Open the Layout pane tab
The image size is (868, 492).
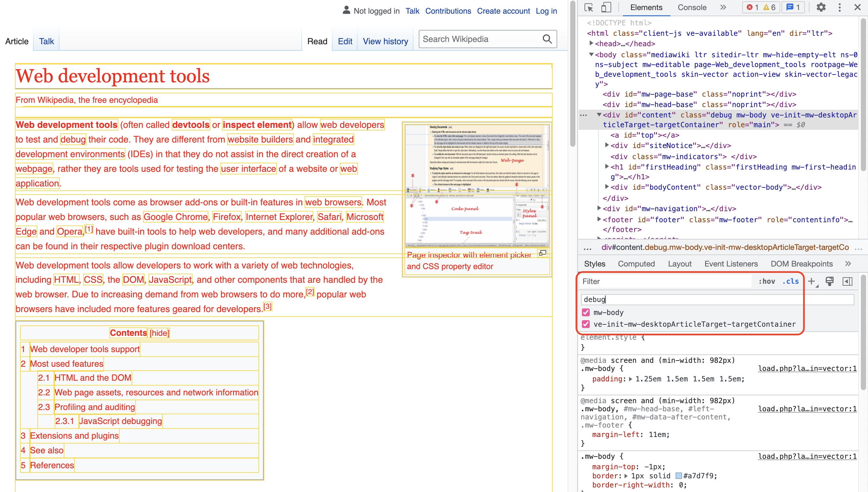point(680,264)
